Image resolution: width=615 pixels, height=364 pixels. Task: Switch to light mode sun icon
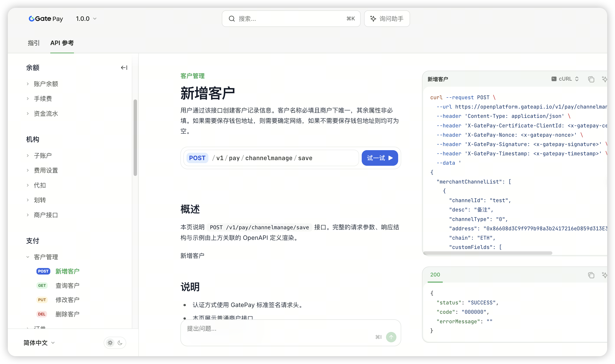110,343
